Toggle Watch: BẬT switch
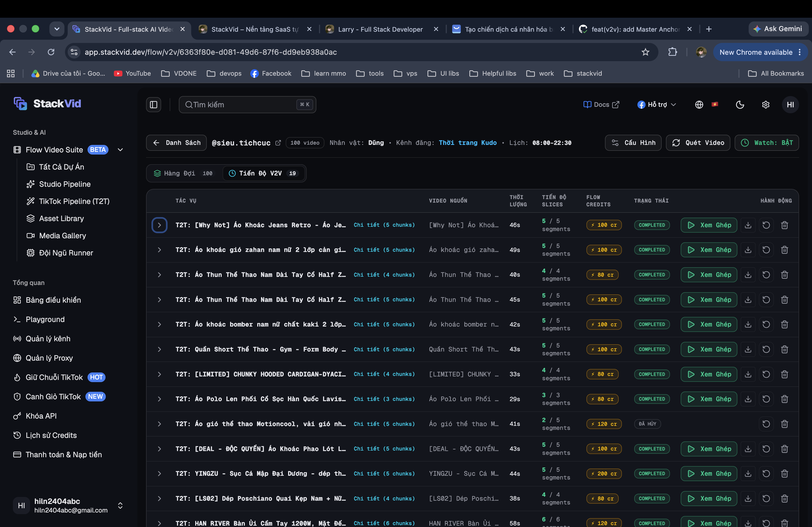The width and height of the screenshot is (812, 527). 767,143
